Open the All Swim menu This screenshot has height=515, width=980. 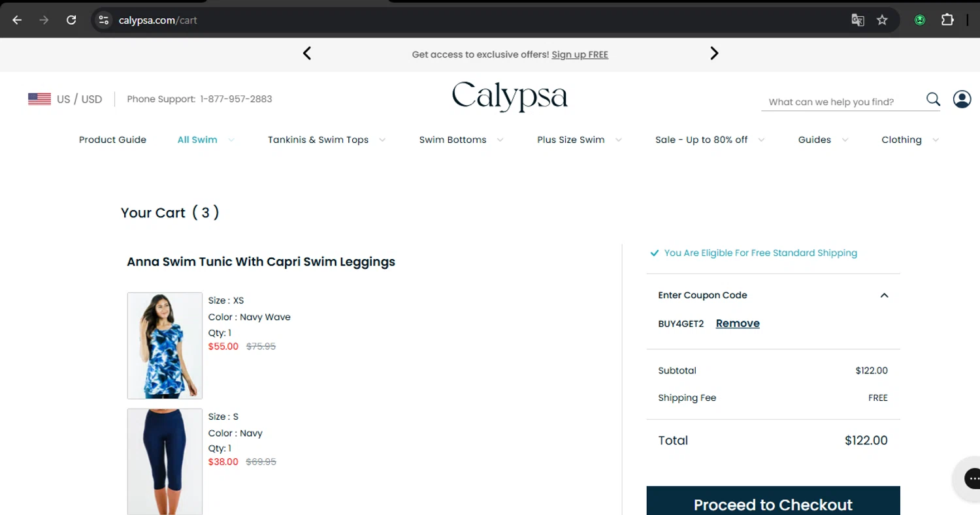tap(197, 140)
